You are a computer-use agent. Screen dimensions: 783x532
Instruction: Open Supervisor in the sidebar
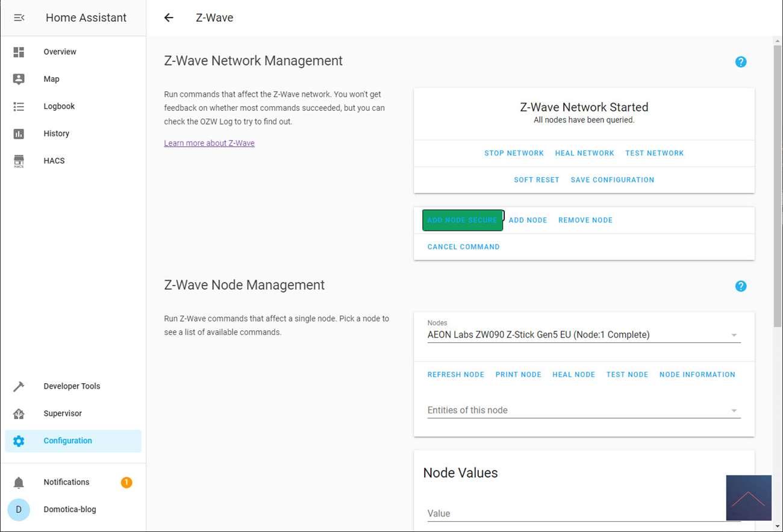62,413
